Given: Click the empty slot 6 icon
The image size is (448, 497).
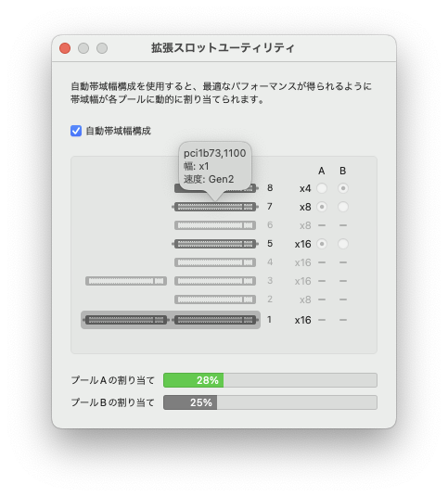Looking at the screenshot, I should click(215, 225).
